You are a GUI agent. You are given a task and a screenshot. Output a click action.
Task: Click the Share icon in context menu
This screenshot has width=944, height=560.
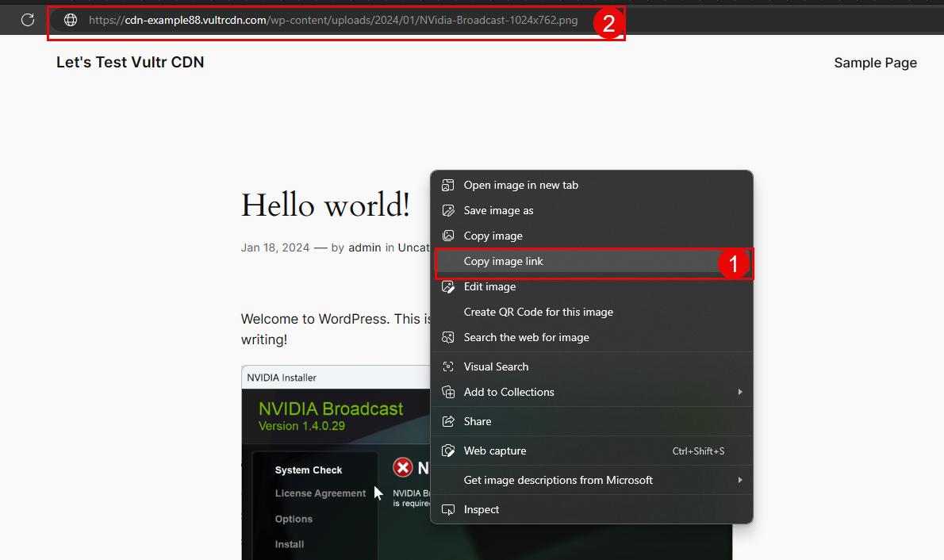(x=448, y=421)
